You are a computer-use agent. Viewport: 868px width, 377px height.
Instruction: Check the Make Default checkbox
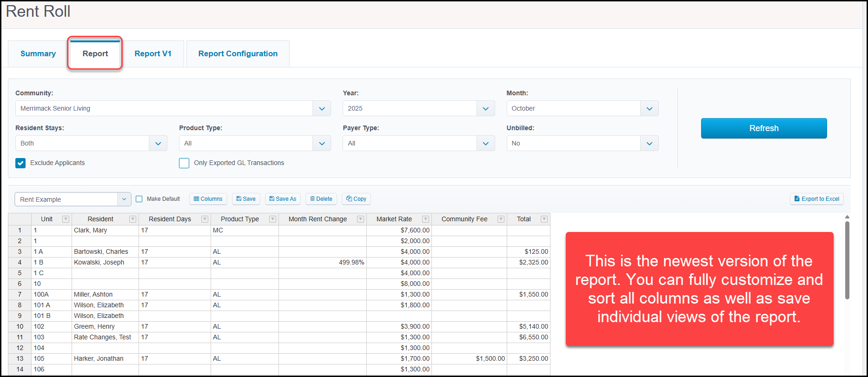pyautogui.click(x=139, y=199)
